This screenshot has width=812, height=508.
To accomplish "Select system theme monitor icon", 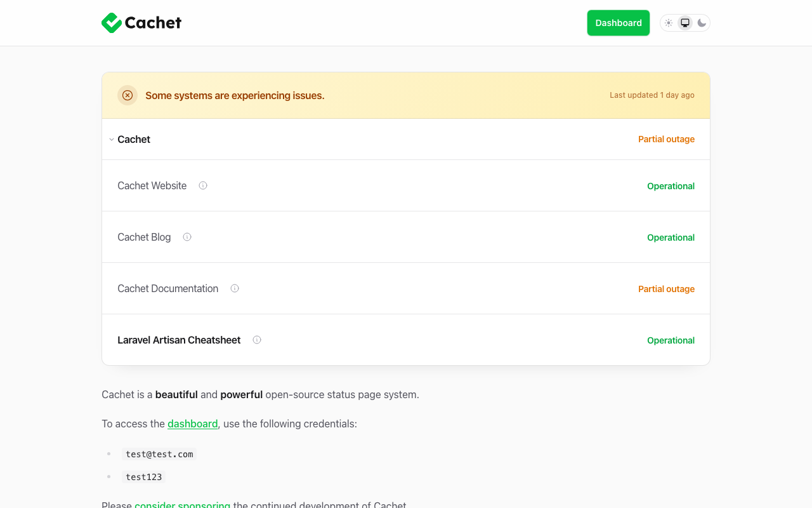I will click(685, 23).
